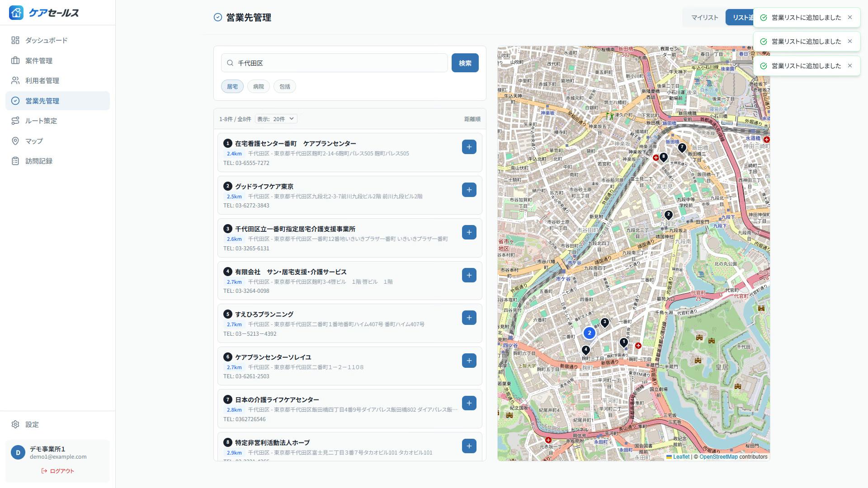Image resolution: width=868 pixels, height=488 pixels.
Task: Switch to the マイリスト tab
Action: 704,17
